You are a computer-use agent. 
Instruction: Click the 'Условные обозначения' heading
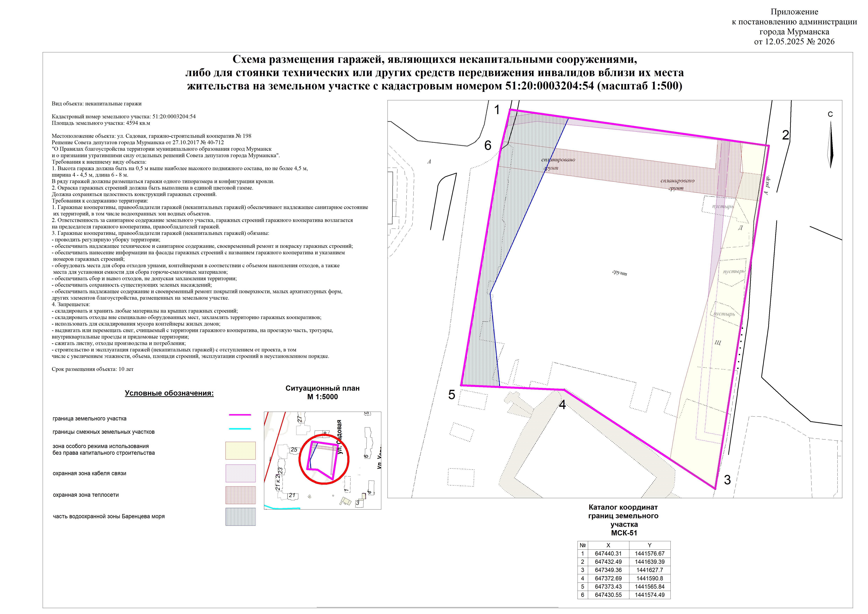coord(169,393)
